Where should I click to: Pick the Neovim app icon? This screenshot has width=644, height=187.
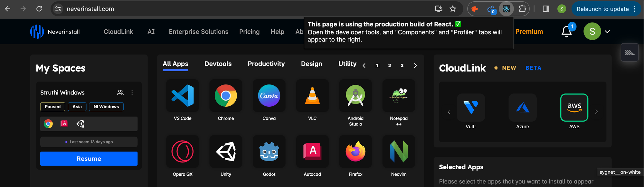click(x=399, y=152)
